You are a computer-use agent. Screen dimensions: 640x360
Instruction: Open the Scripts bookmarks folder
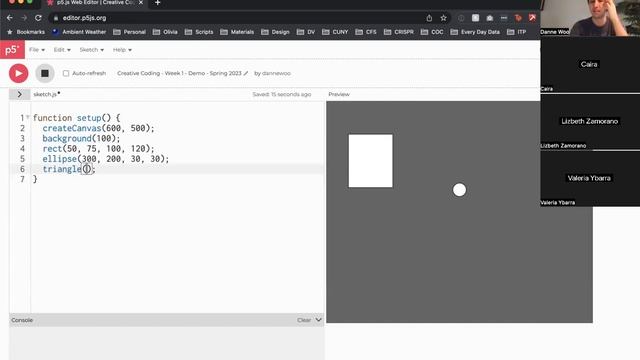(x=199, y=32)
